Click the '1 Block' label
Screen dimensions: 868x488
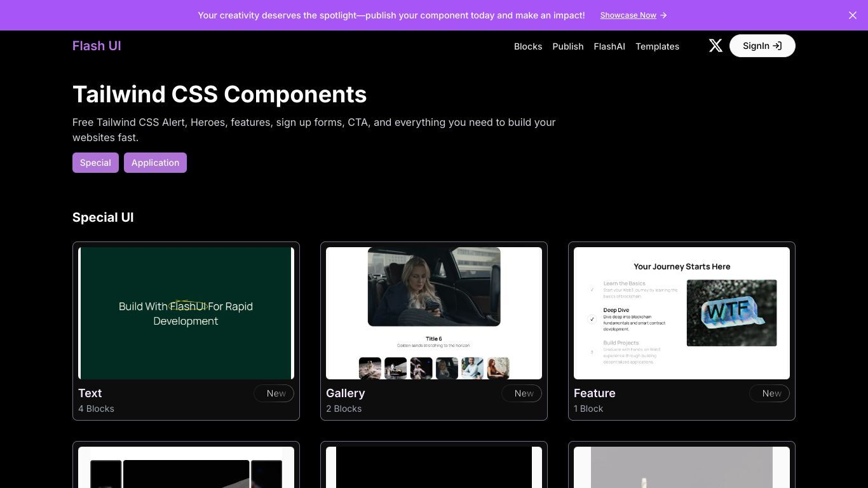pos(588,409)
